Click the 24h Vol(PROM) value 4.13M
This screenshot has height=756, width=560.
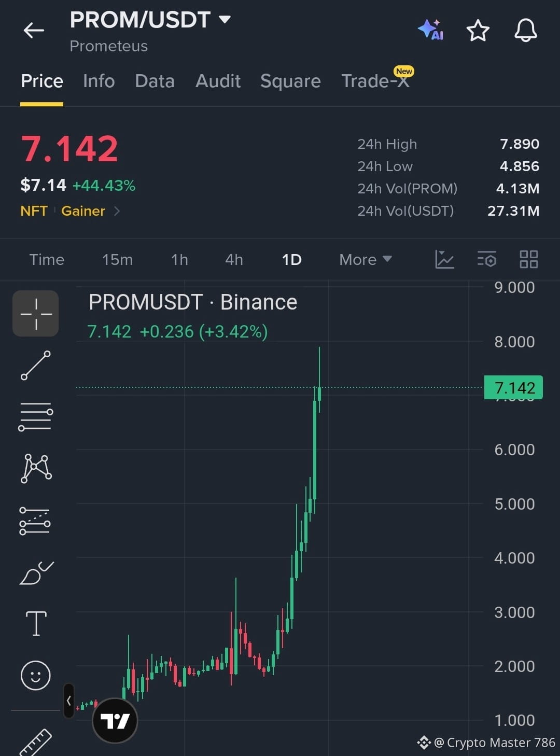517,189
